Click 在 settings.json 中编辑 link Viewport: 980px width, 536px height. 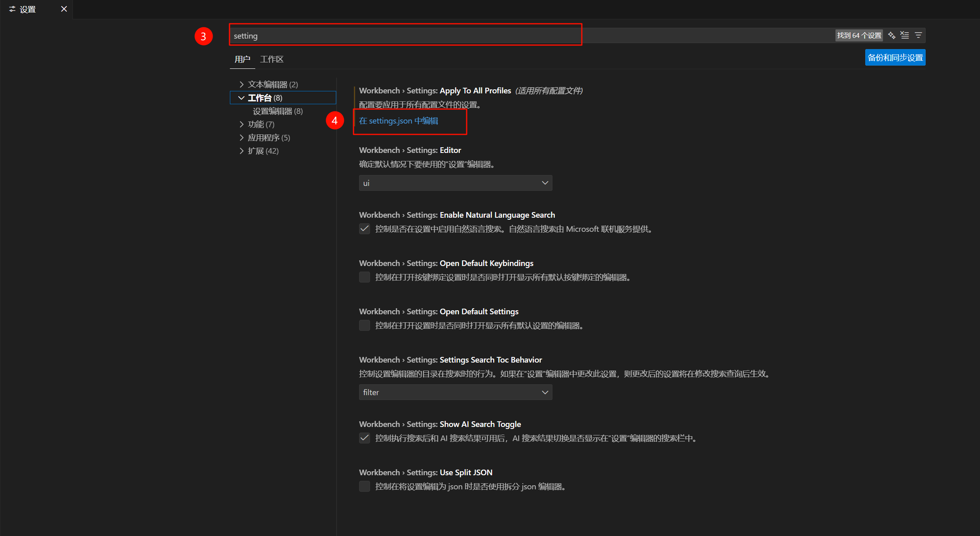click(x=399, y=121)
